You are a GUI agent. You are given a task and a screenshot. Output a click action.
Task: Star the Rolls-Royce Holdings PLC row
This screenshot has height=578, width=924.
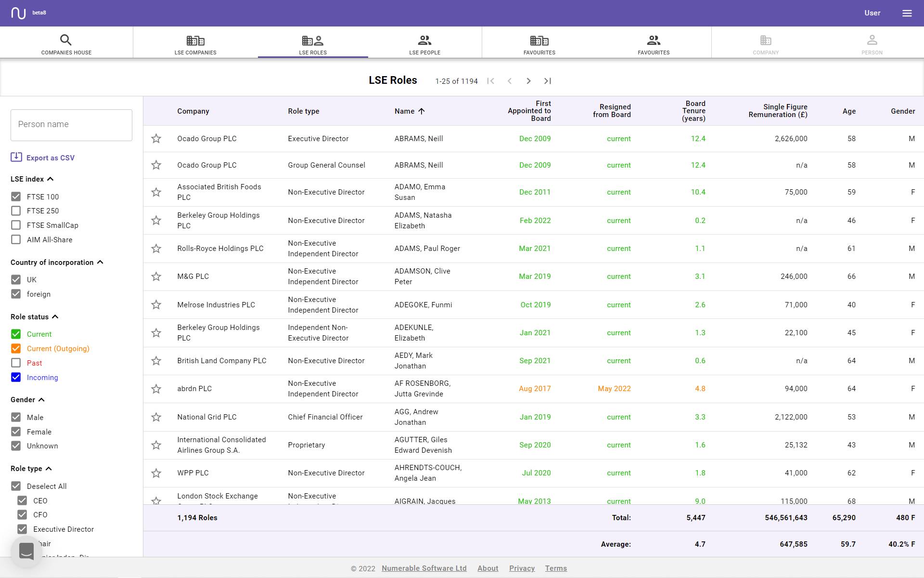(156, 249)
